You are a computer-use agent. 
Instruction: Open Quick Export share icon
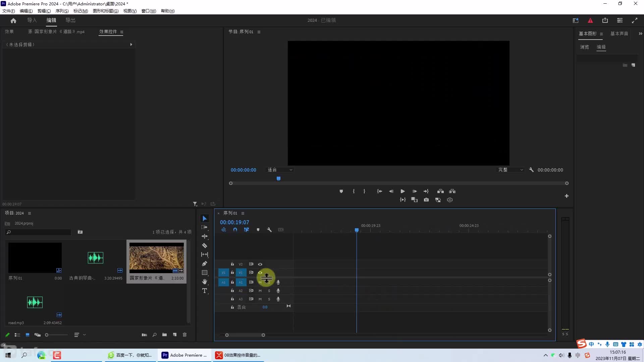pos(605,20)
